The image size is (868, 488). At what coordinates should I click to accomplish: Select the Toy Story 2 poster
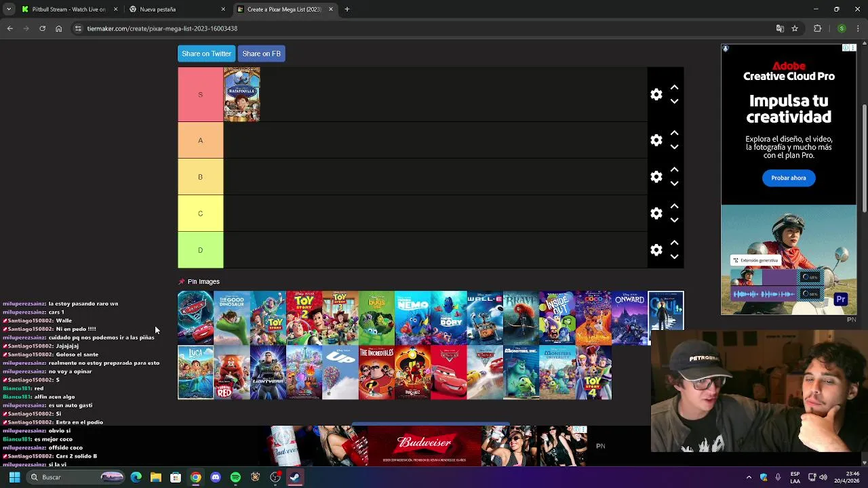[x=304, y=318]
